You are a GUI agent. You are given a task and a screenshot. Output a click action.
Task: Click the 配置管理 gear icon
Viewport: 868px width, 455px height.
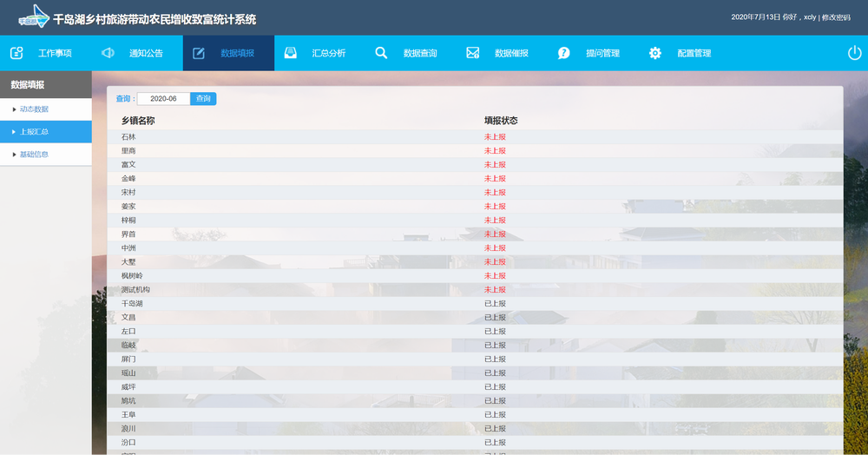click(655, 53)
